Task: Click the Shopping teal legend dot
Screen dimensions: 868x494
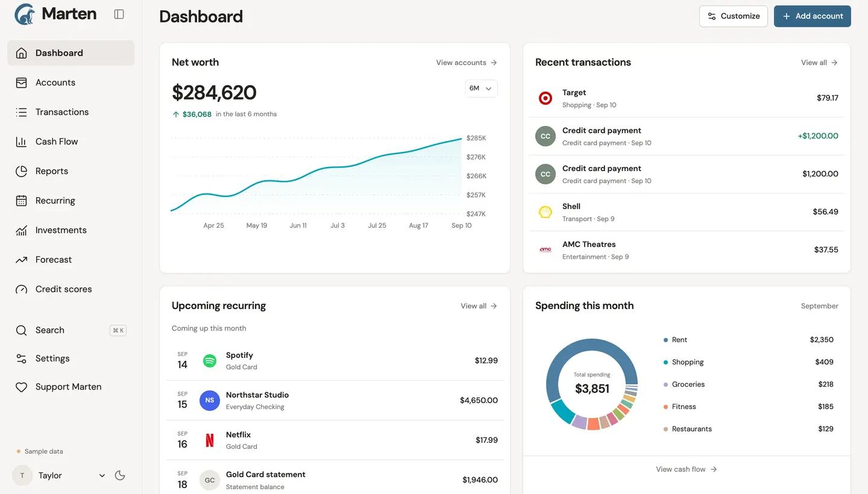Action: pyautogui.click(x=665, y=362)
